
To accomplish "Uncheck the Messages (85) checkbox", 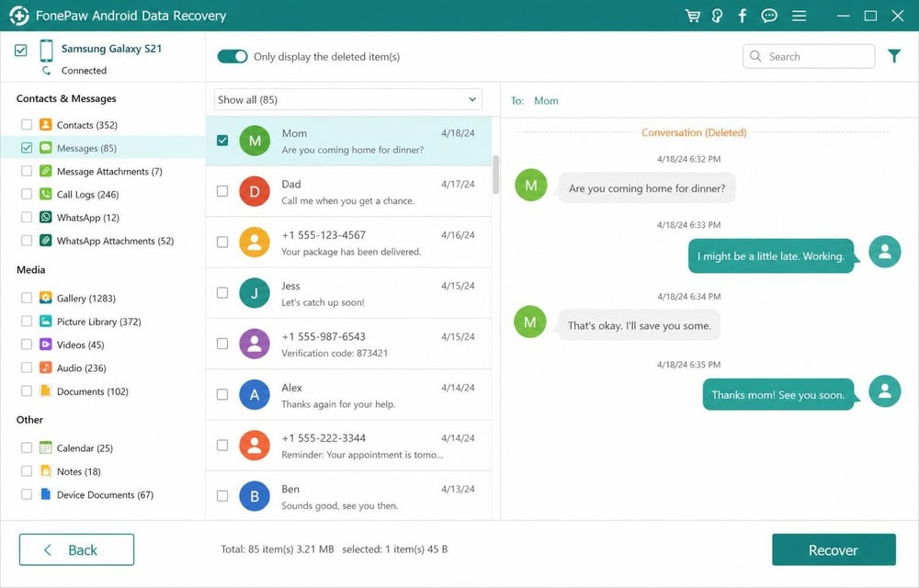I will click(x=27, y=148).
